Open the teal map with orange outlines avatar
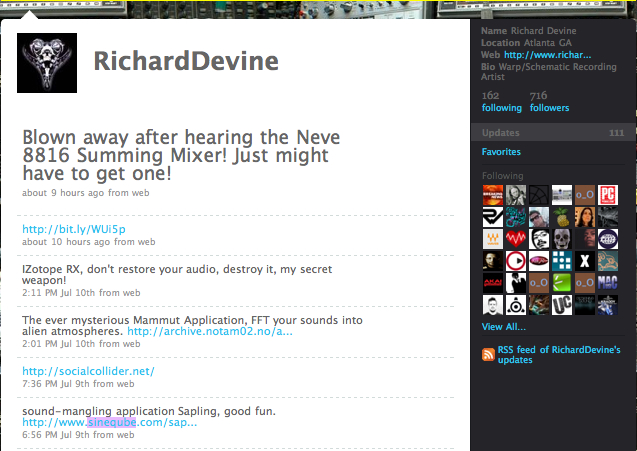 coord(608,261)
